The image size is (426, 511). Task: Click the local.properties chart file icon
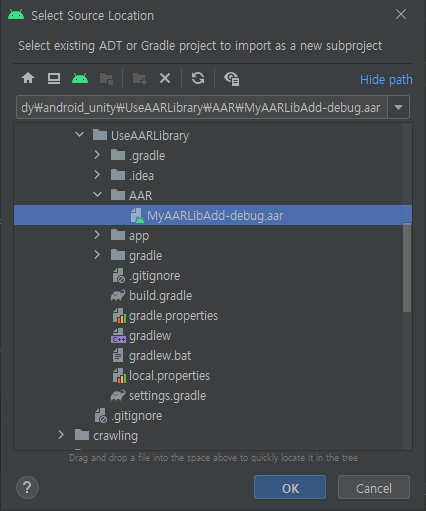119,376
